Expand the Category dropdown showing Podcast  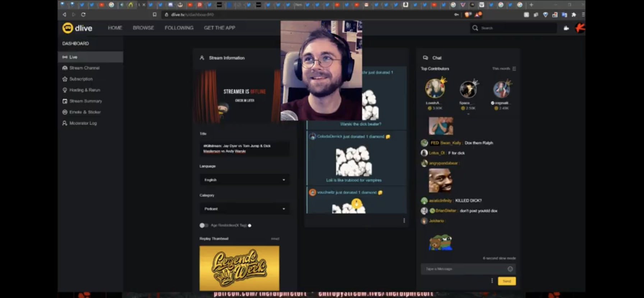244,209
